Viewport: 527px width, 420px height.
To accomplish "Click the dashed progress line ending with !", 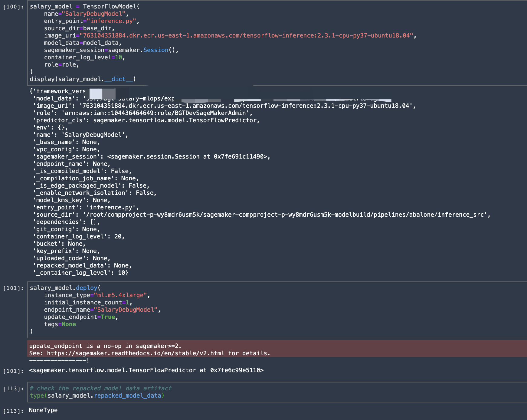I will [59, 360].
